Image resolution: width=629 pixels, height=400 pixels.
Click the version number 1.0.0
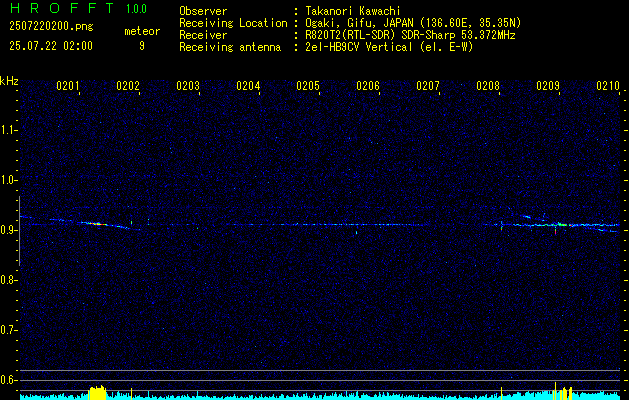pyautogui.click(x=136, y=9)
